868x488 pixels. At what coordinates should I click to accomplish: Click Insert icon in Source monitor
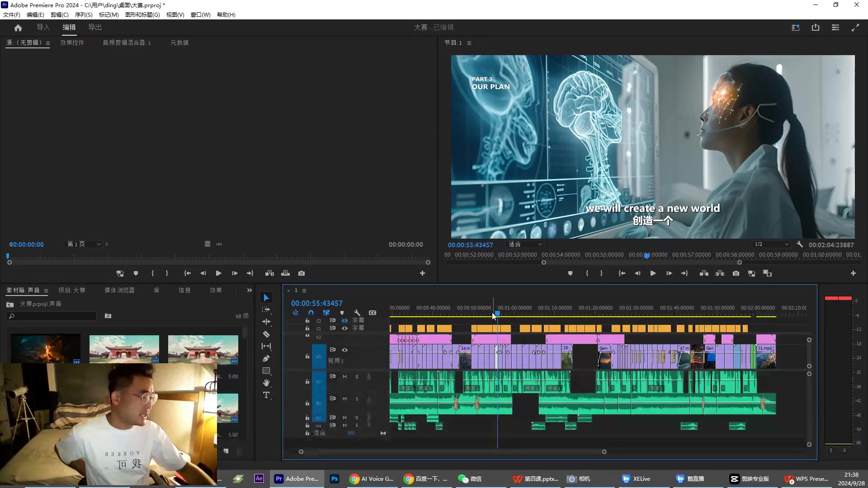tap(269, 273)
